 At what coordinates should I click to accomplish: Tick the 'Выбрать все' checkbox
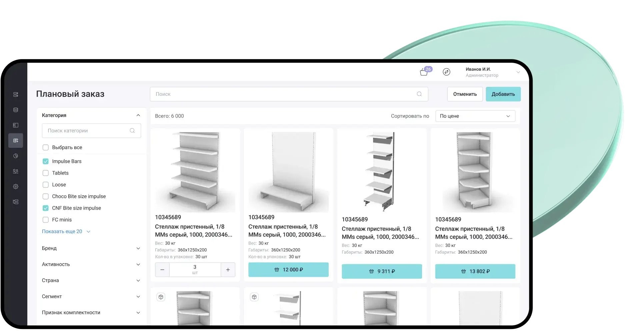[x=46, y=147]
